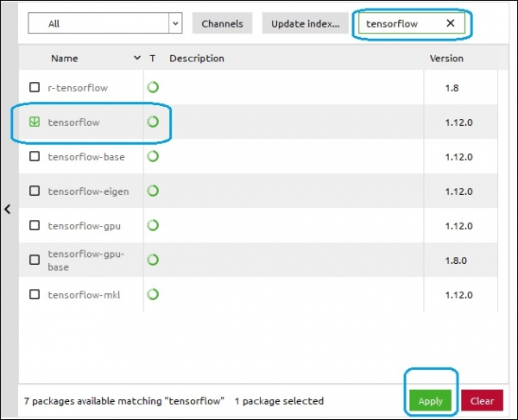Select the tensorflow-eigen package name
Screen dimensions: 518x420
pyautogui.click(x=88, y=191)
